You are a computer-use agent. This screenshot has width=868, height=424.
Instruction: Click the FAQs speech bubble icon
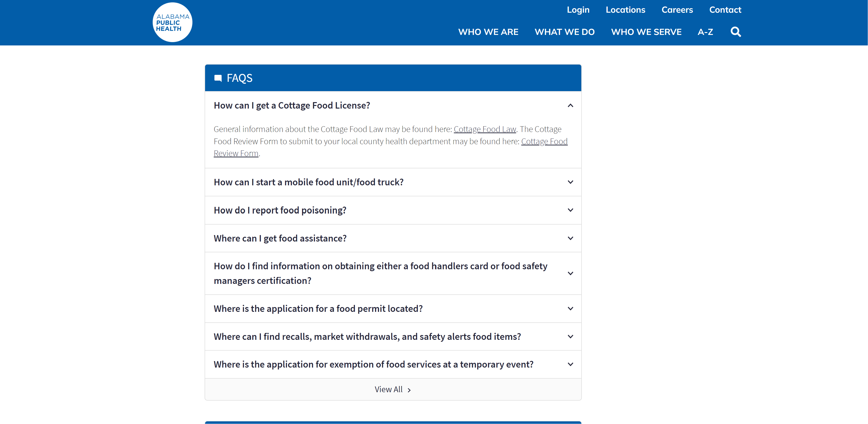[x=218, y=78]
